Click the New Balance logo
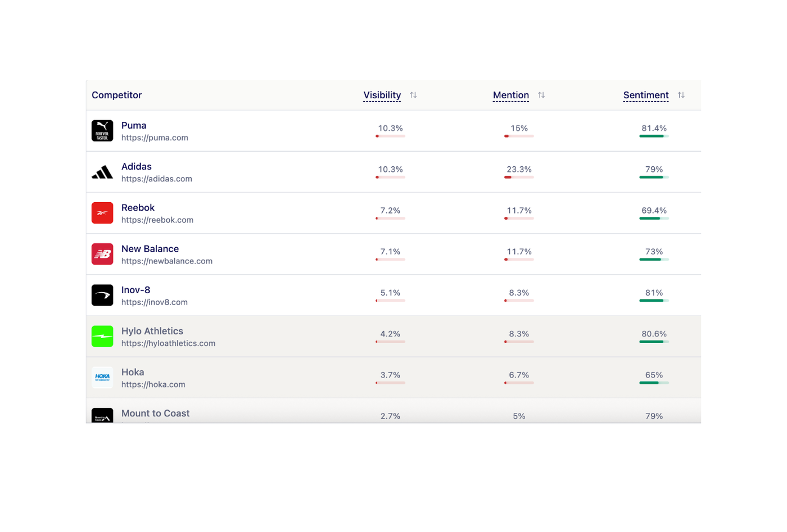The width and height of the screenshot is (787, 532). pyautogui.click(x=102, y=254)
